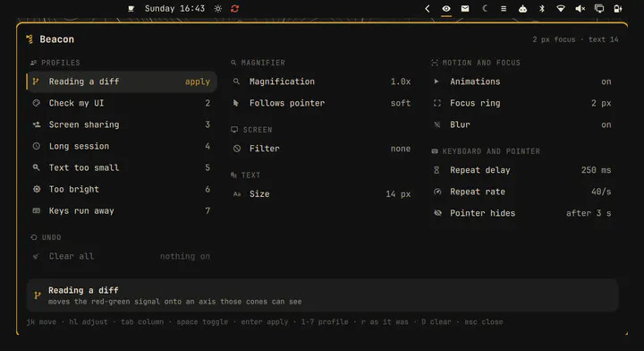Screen dimensions: 644x351
Task: Open the mail icon in top bar
Action: [x=465, y=9]
